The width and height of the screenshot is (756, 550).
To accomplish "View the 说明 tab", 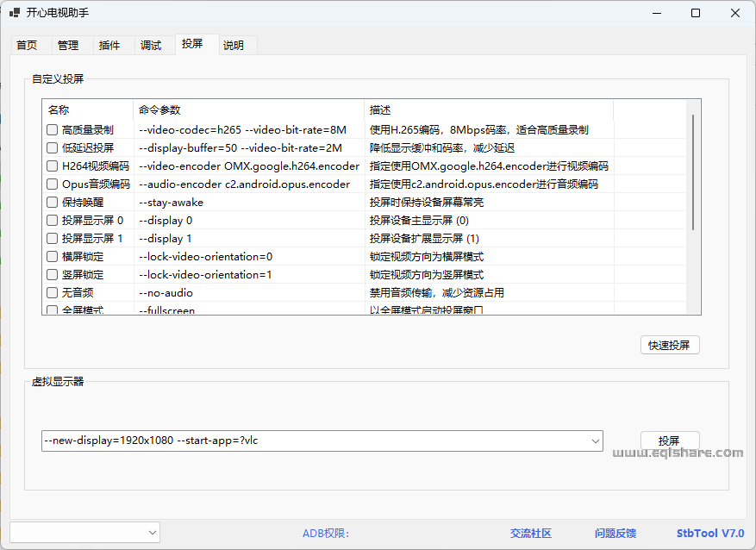I will [234, 44].
